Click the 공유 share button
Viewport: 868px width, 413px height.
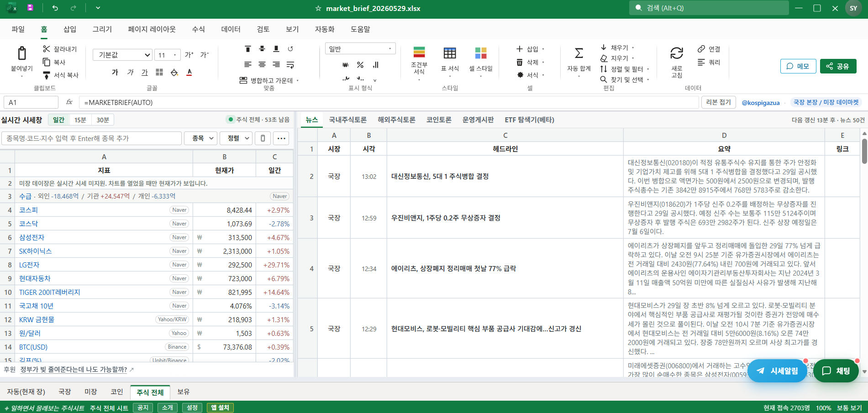point(838,66)
